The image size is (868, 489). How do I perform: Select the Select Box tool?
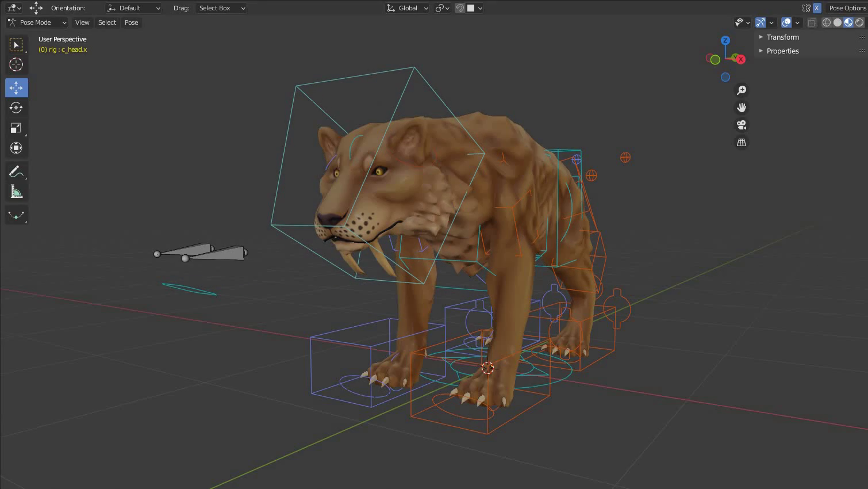point(16,45)
